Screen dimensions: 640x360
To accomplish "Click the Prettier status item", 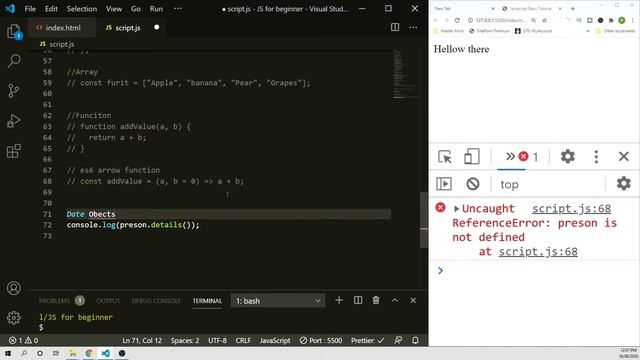I will (367, 340).
